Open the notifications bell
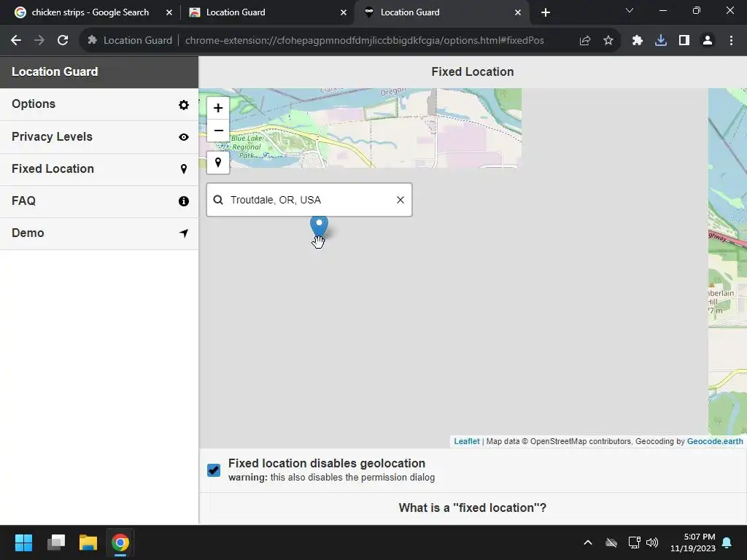Image resolution: width=747 pixels, height=560 pixels. pyautogui.click(x=727, y=542)
